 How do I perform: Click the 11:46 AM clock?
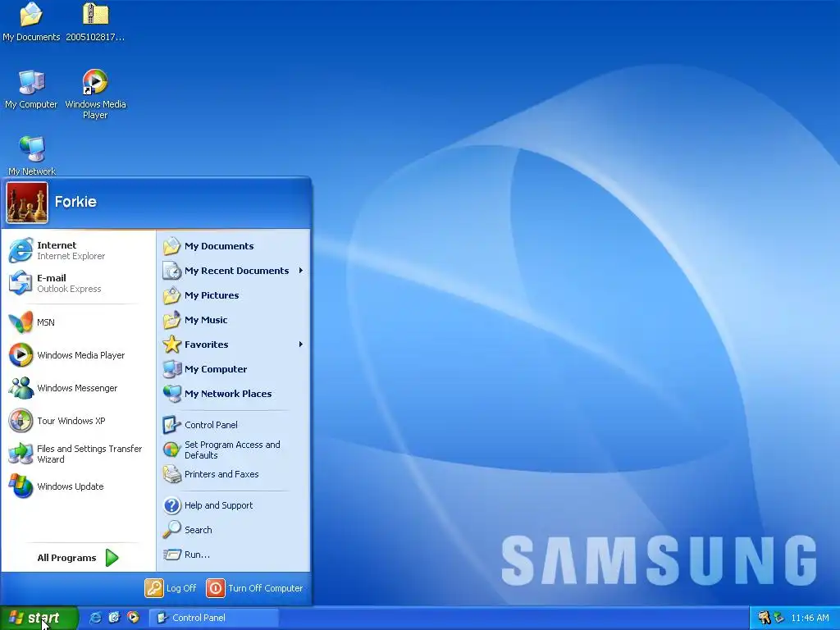click(810, 618)
